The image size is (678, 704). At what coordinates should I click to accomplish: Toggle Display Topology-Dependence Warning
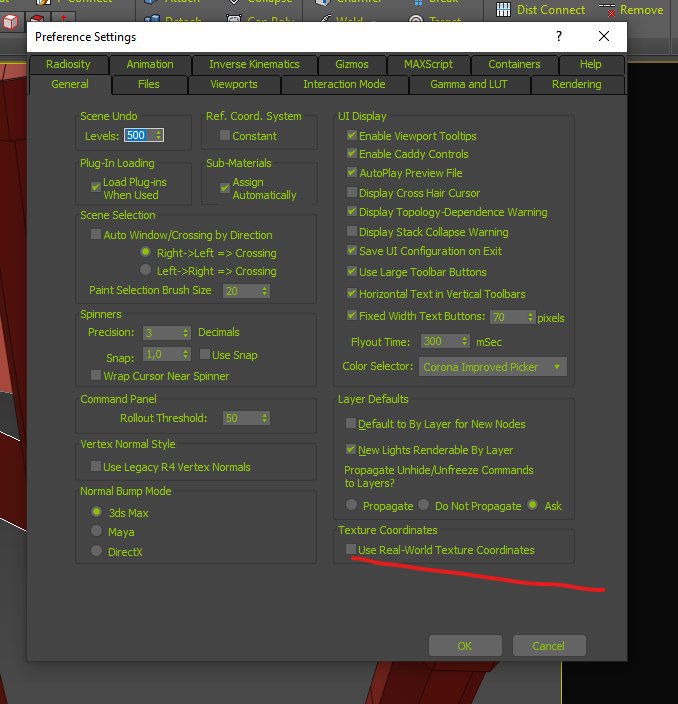pos(352,211)
